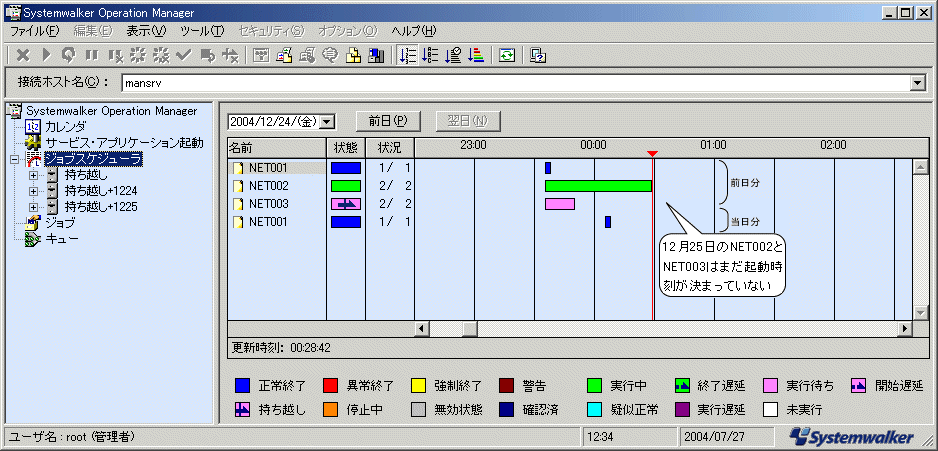
Task: Click the vertical scrollbar down arrow
Action: [x=920, y=313]
